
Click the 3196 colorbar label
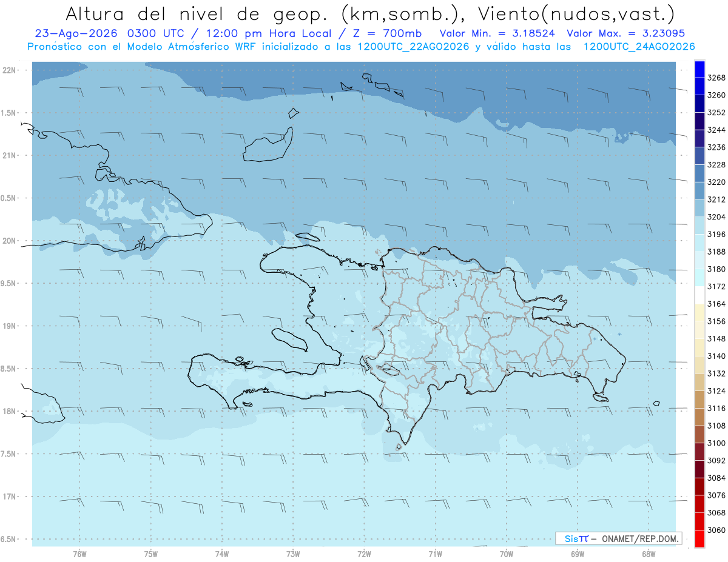pyautogui.click(x=716, y=234)
